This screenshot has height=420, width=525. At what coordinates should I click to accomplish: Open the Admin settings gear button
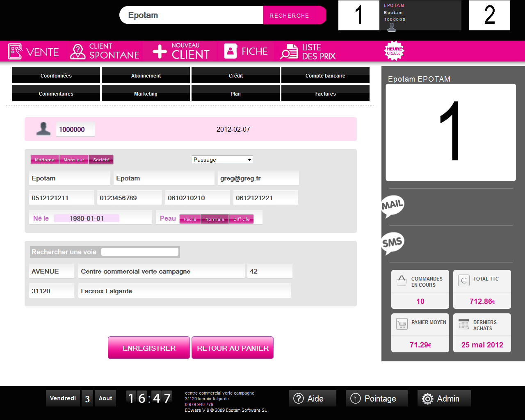(x=444, y=398)
